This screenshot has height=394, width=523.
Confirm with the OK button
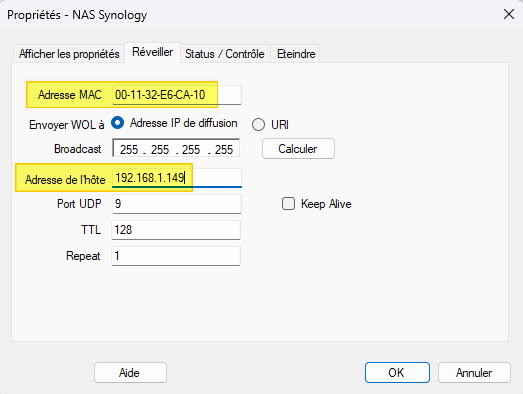397,373
